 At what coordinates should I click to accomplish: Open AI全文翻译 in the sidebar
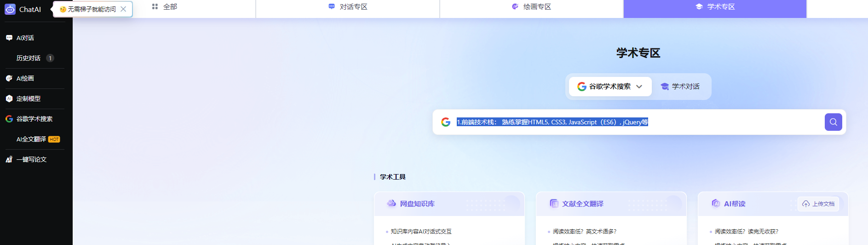coord(31,139)
